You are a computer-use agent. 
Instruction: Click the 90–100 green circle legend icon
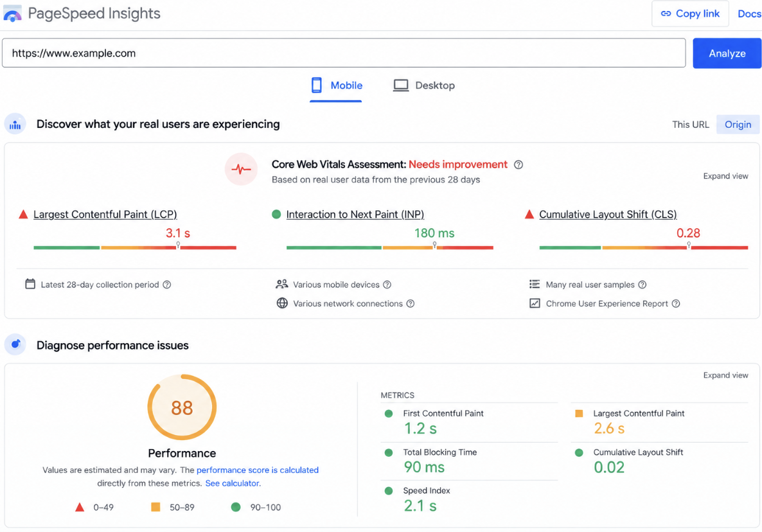coord(236,507)
